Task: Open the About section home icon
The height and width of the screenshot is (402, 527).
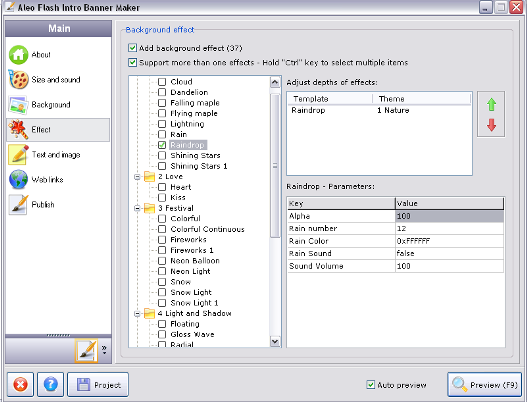Action: pos(18,54)
